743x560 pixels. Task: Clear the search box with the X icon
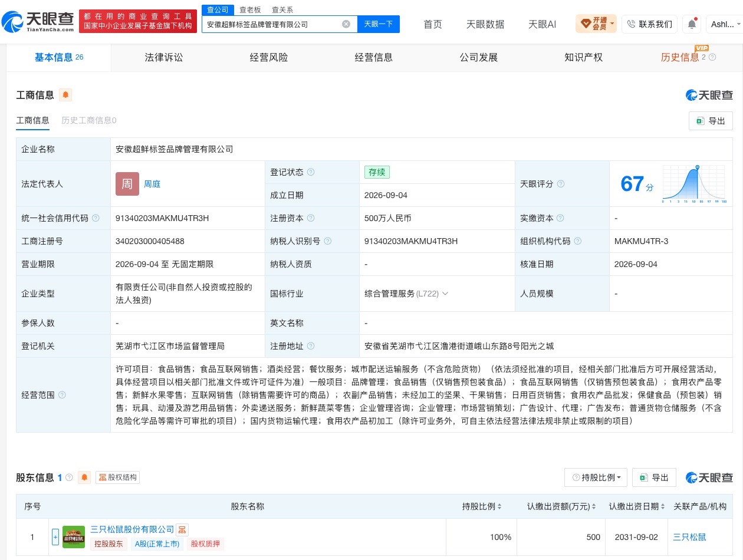346,24
